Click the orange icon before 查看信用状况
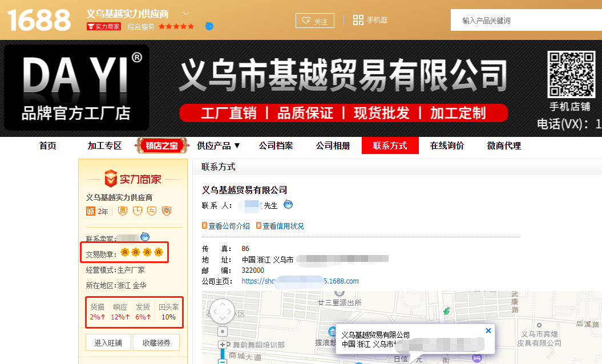This screenshot has height=364, width=602. pyautogui.click(x=258, y=226)
